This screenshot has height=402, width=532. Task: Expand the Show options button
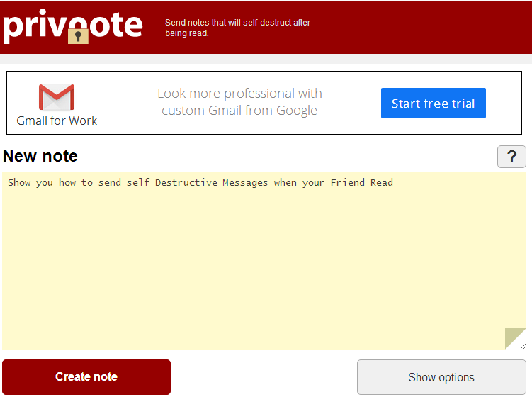click(441, 377)
